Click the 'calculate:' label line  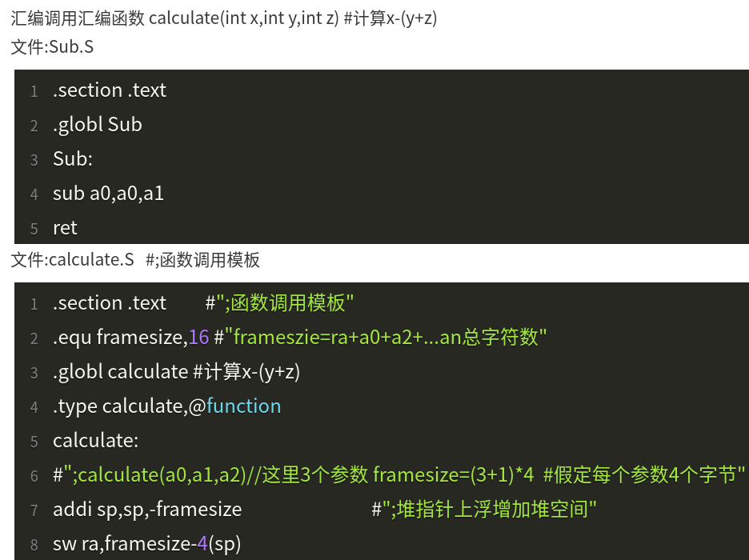pyautogui.click(x=95, y=440)
